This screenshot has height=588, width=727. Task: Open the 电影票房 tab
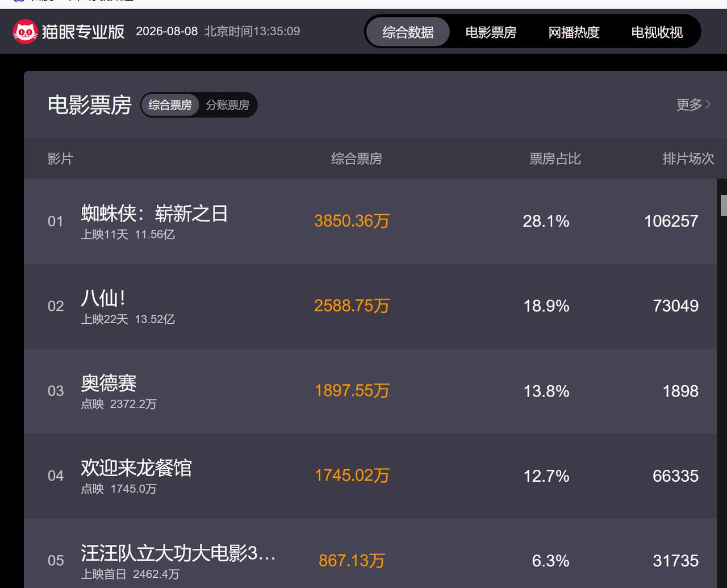491,32
